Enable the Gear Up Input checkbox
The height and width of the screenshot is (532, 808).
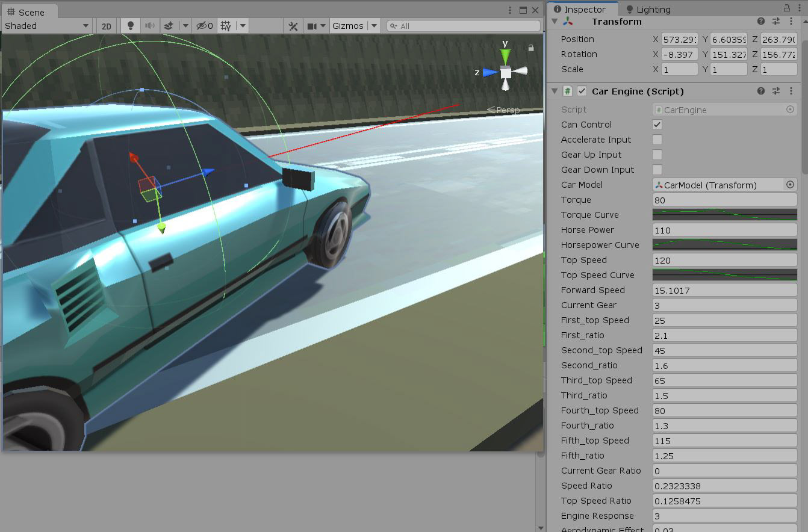(x=657, y=155)
